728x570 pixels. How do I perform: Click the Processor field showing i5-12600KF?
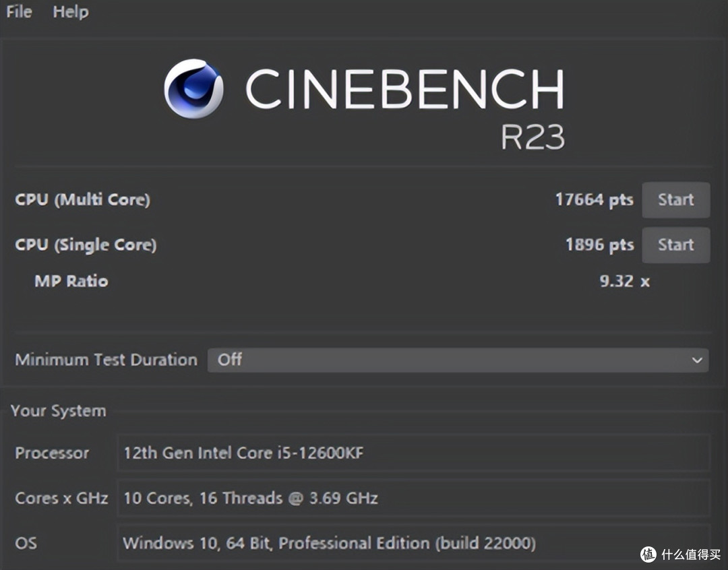click(x=413, y=453)
